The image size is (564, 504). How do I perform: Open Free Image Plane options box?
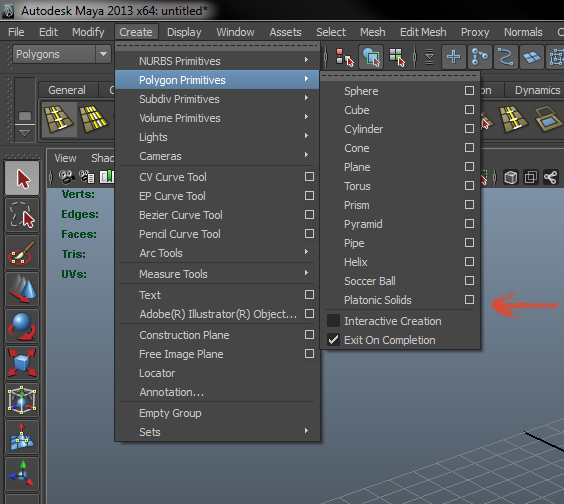(x=309, y=354)
